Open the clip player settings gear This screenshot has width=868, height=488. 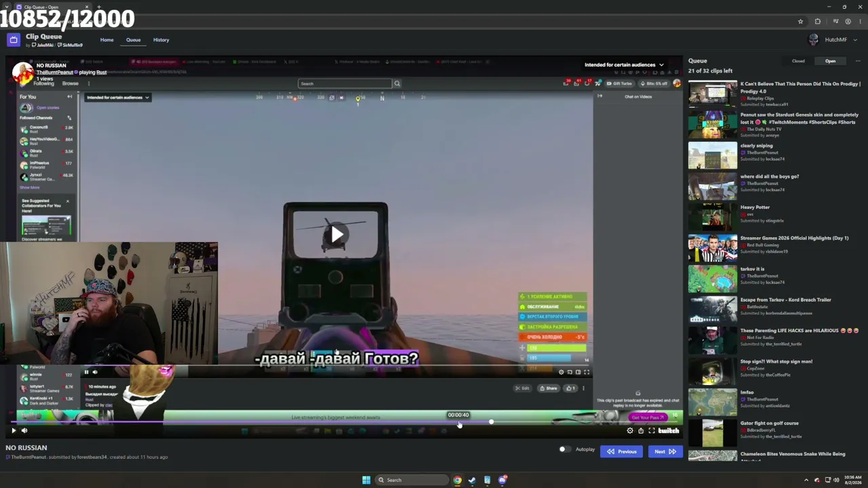pyautogui.click(x=630, y=430)
